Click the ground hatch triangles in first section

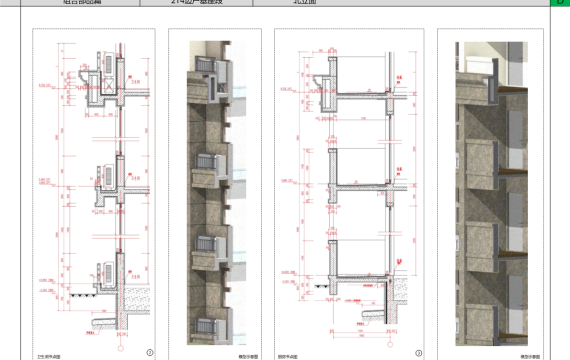[x=83, y=296]
